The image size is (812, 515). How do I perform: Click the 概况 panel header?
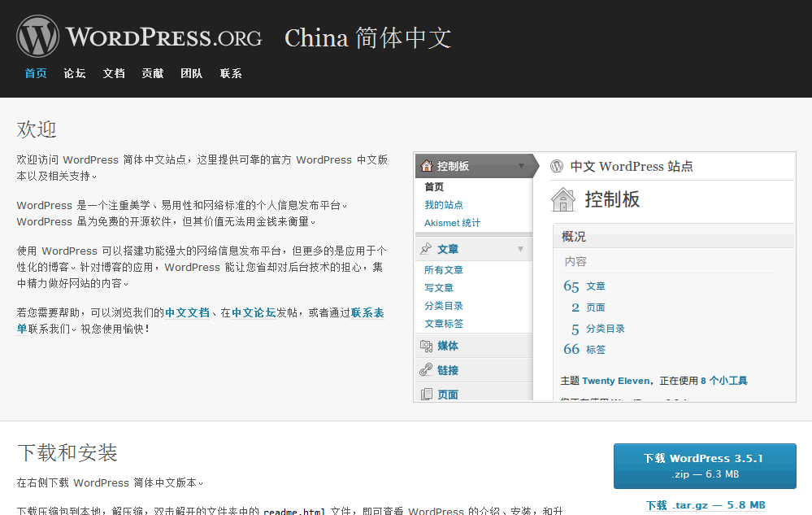pos(673,237)
